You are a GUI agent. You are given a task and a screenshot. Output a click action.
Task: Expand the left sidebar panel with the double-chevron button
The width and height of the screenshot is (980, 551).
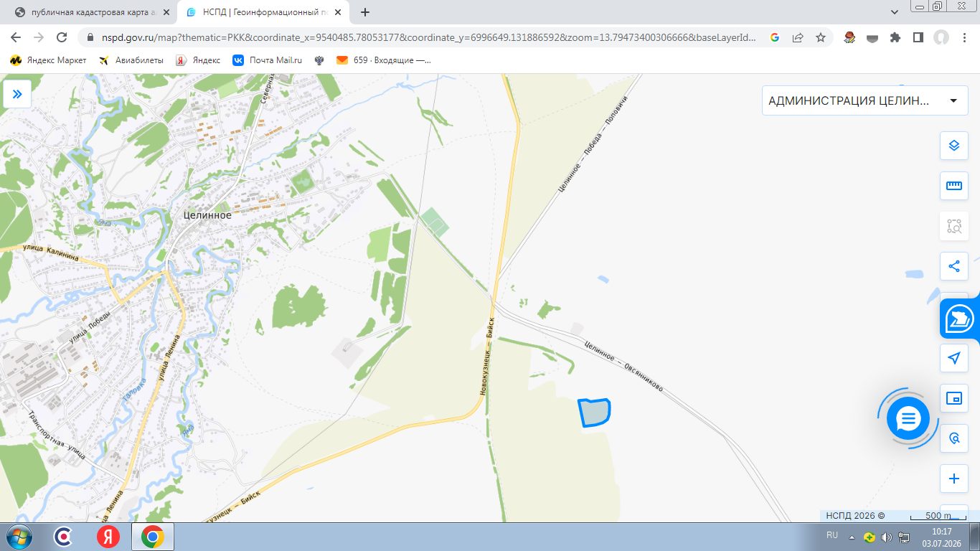17,94
